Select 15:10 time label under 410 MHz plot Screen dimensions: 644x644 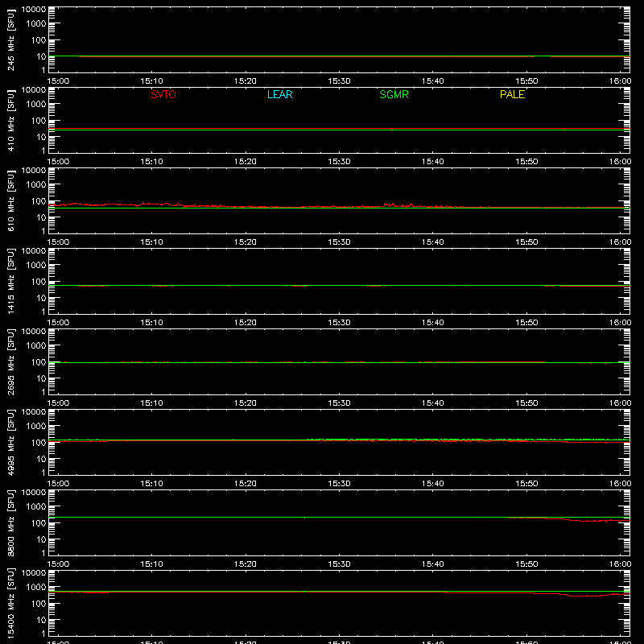point(152,162)
